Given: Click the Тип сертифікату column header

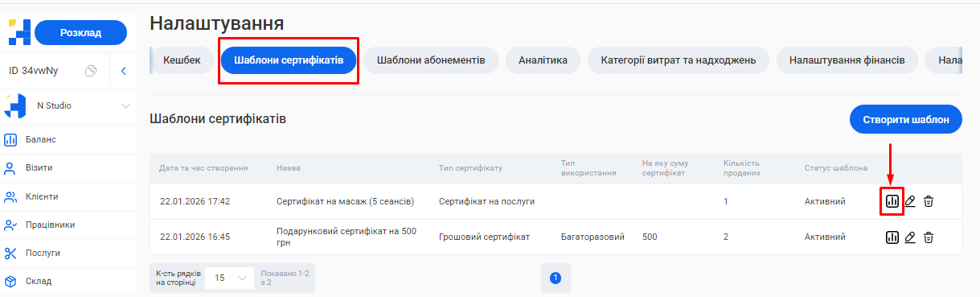Looking at the screenshot, I should pyautogui.click(x=470, y=168).
